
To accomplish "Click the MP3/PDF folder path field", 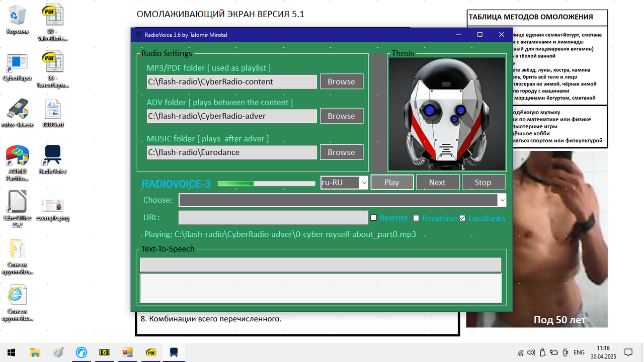I will pyautogui.click(x=232, y=81).
